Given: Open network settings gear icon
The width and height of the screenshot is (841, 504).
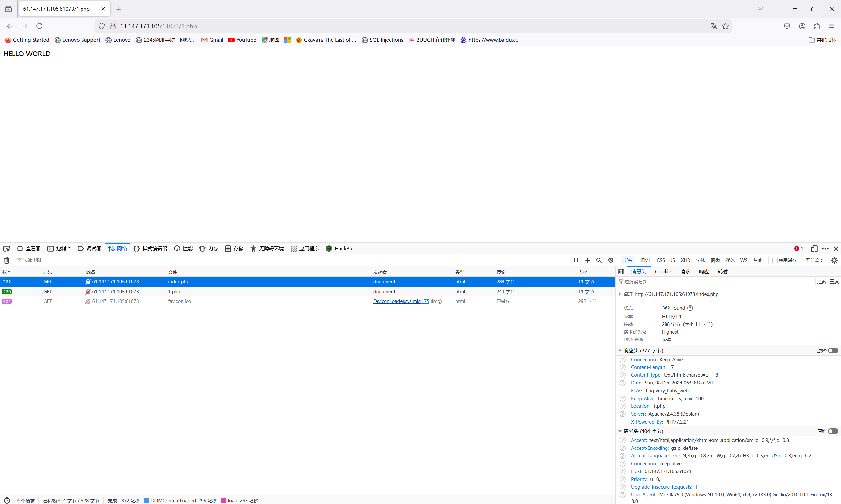Looking at the screenshot, I should pos(834,260).
